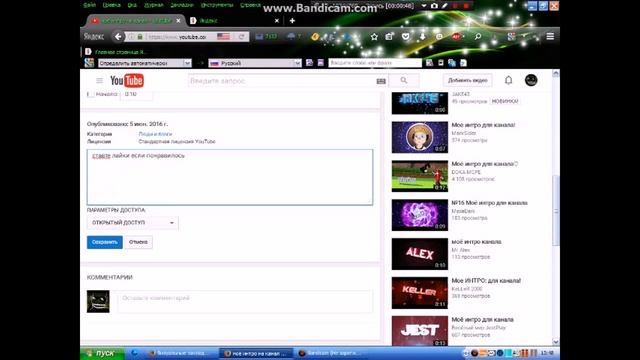
Task: Click the scrollbar down arrow
Action: tap(556, 342)
